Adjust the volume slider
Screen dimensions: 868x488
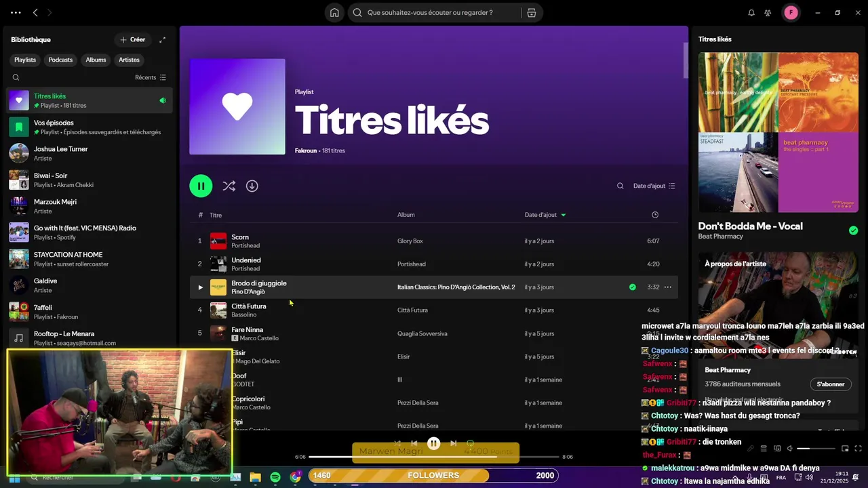[816, 449]
